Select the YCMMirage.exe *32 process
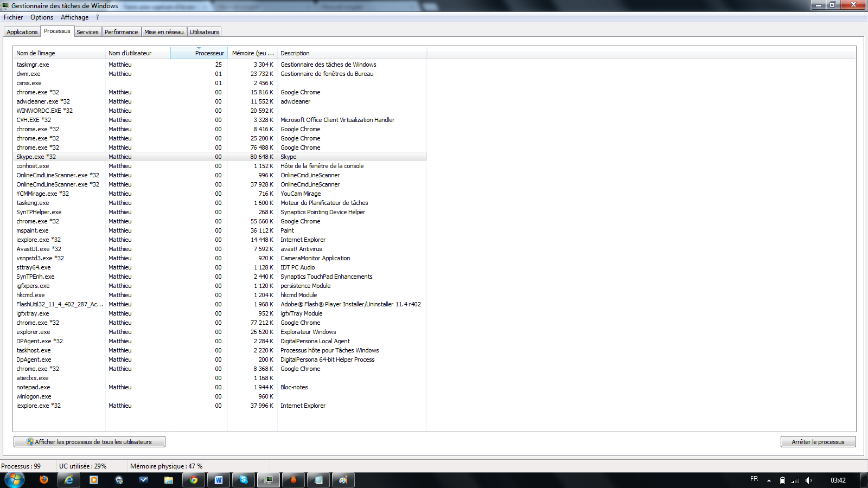Viewport: 868px width, 488px height. tap(220, 194)
